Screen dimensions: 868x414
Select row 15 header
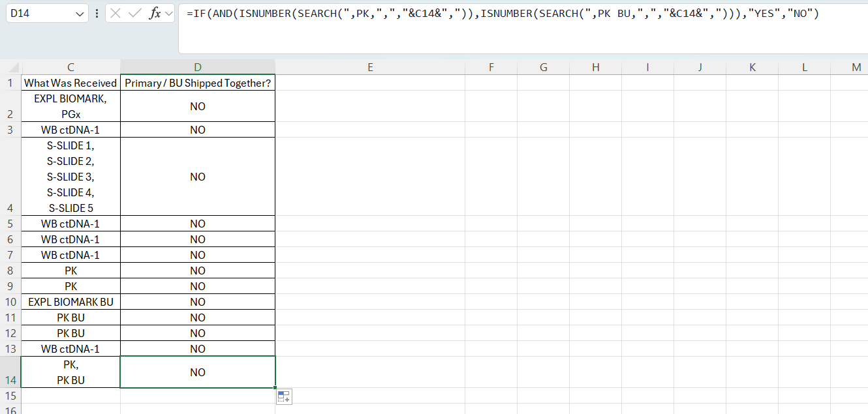pyautogui.click(x=10, y=396)
